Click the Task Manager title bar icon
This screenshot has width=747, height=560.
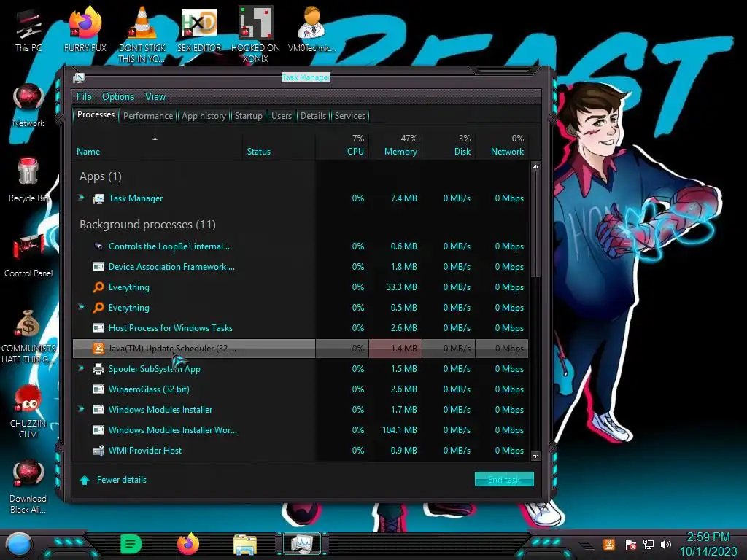tap(79, 78)
